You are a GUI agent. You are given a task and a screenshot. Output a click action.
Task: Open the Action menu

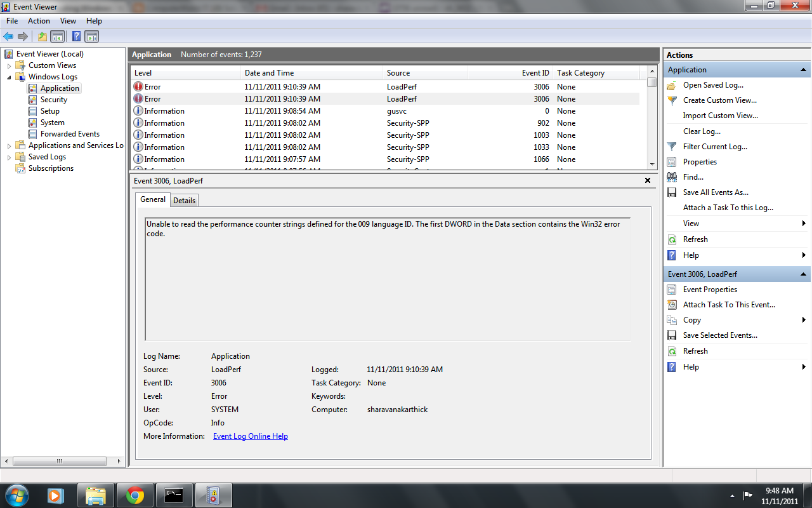(x=39, y=20)
